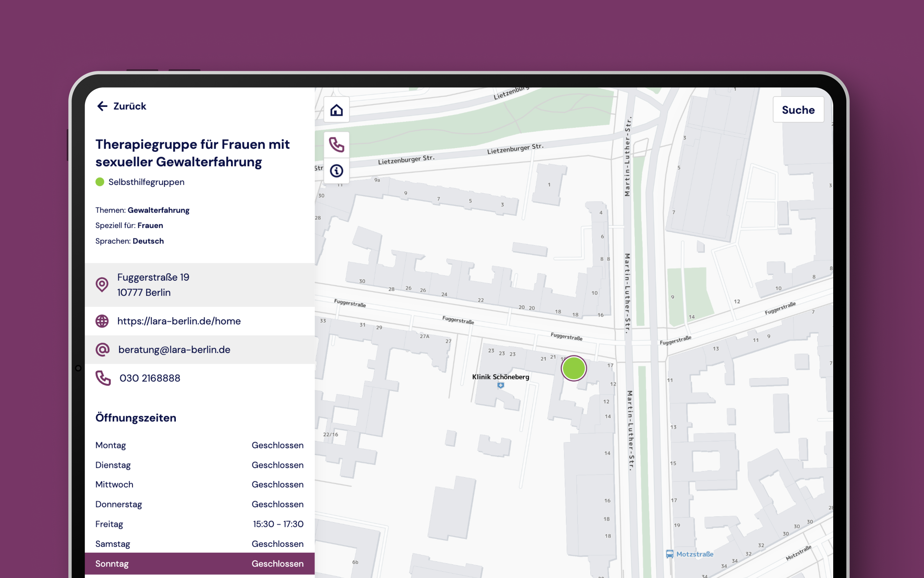Open the phone icon button on the map
This screenshot has width=924, height=578.
click(x=336, y=145)
